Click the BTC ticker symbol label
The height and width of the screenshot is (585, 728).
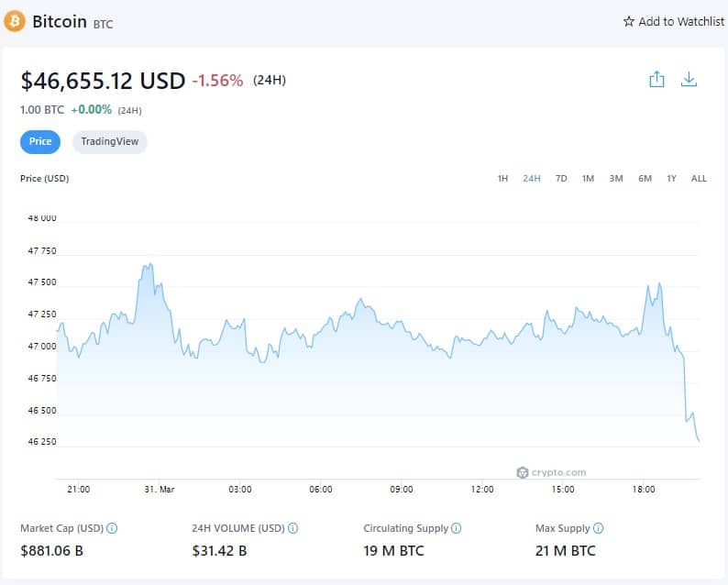pyautogui.click(x=103, y=24)
